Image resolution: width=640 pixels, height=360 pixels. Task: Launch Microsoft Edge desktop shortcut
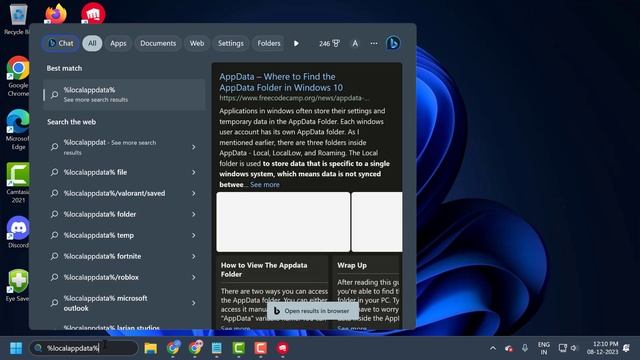click(18, 129)
